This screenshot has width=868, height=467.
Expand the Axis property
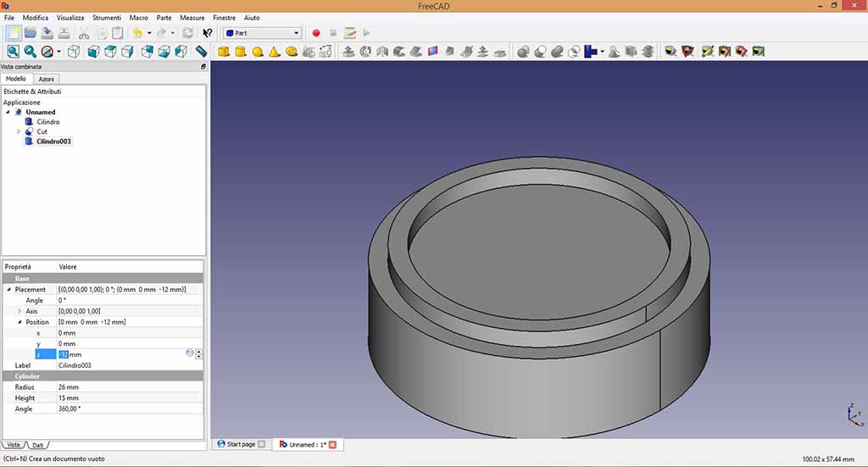point(19,311)
